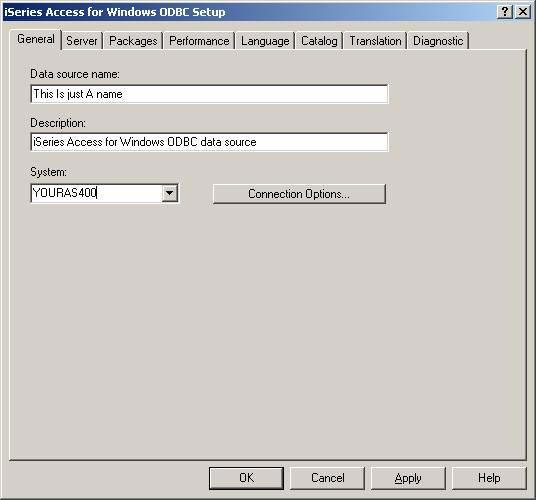The image size is (536, 500).
Task: Click the Cancel button
Action: click(x=327, y=478)
